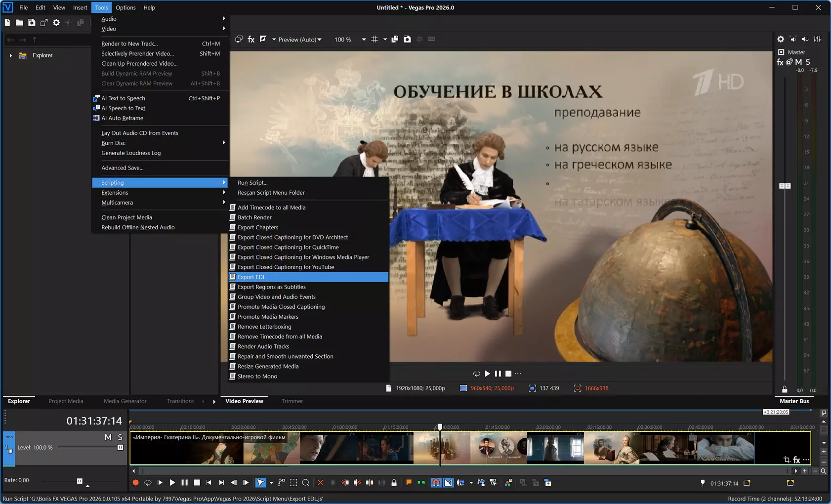Copy the preview snapshot to the clipboard
831x504 pixels.
click(395, 39)
